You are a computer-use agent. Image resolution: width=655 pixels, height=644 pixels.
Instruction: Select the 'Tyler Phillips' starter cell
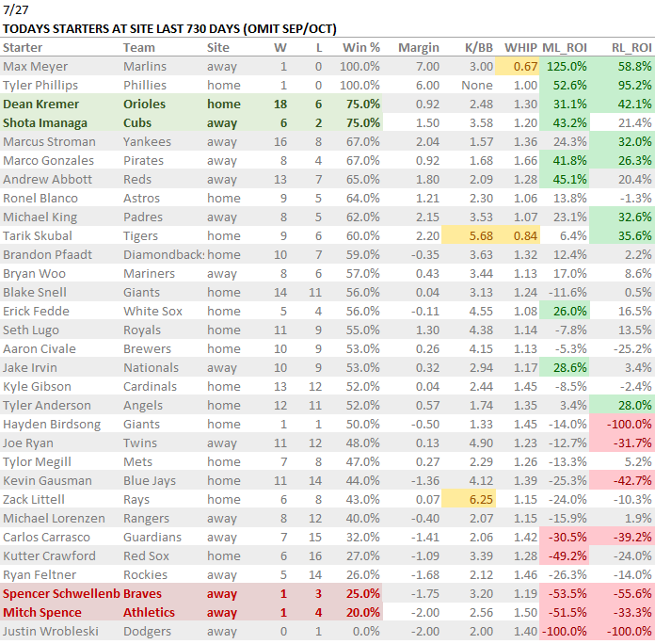(x=40, y=86)
